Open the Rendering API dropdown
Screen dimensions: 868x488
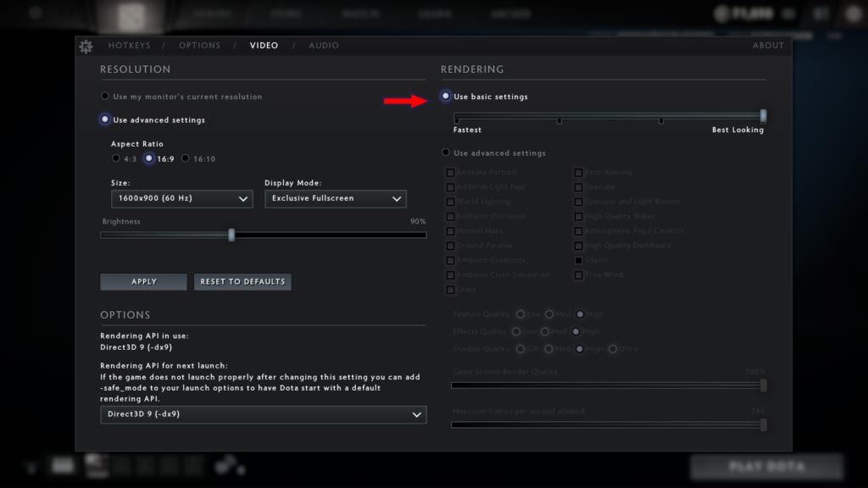coord(264,415)
